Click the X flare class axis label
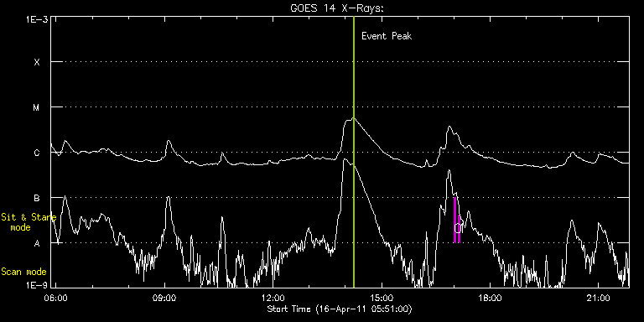Viewport: 644px width, 322px height. click(x=37, y=62)
